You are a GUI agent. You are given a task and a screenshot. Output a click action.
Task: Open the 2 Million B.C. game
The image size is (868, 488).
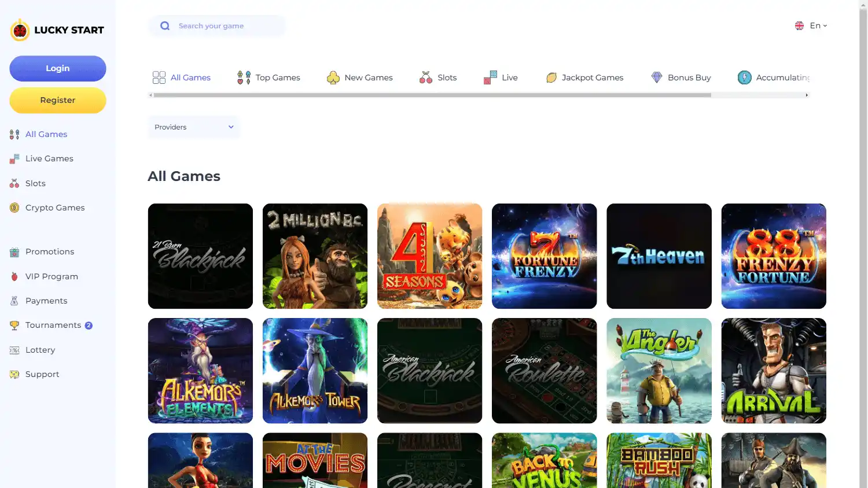tap(315, 256)
